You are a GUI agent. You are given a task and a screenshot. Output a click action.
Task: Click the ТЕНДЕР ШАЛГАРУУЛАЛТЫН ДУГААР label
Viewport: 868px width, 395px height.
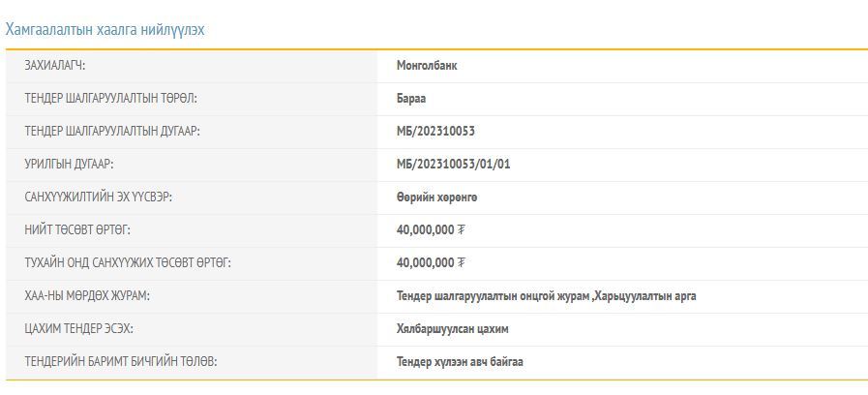tap(112, 132)
